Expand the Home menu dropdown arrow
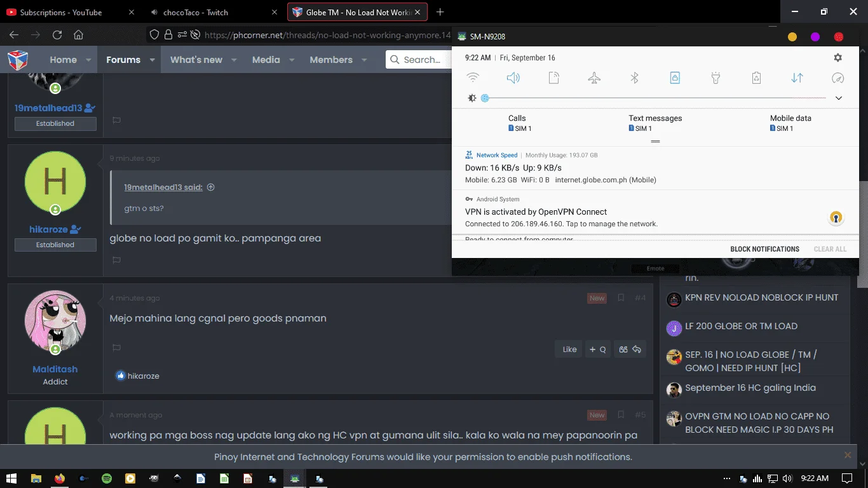The width and height of the screenshot is (868, 488). click(88, 60)
